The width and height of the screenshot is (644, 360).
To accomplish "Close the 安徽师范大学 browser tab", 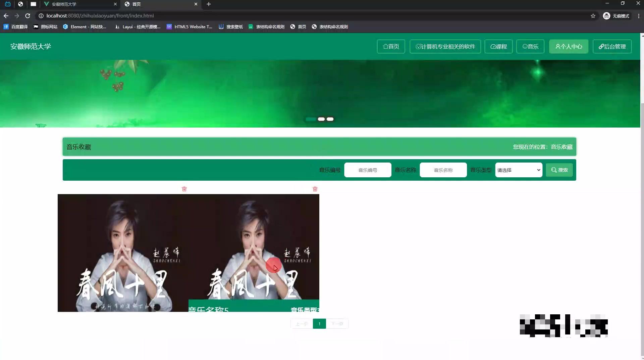I will click(115, 4).
